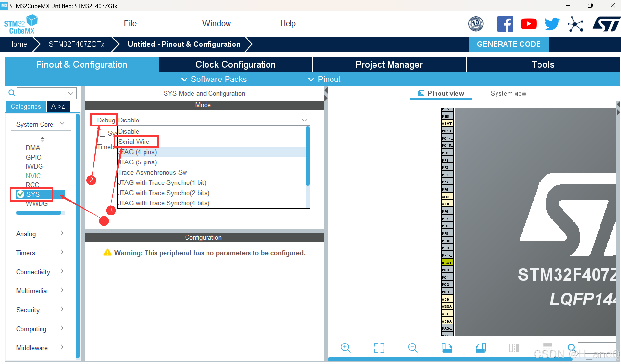Screen dimensions: 621x364
Task: Open the Twitter bird icon link
Action: [x=552, y=24]
